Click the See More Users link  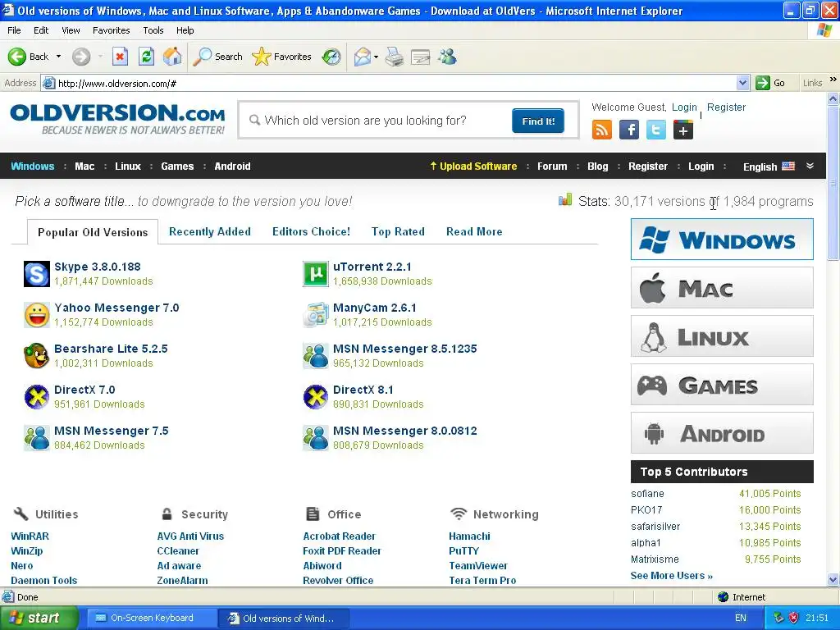[x=671, y=575]
